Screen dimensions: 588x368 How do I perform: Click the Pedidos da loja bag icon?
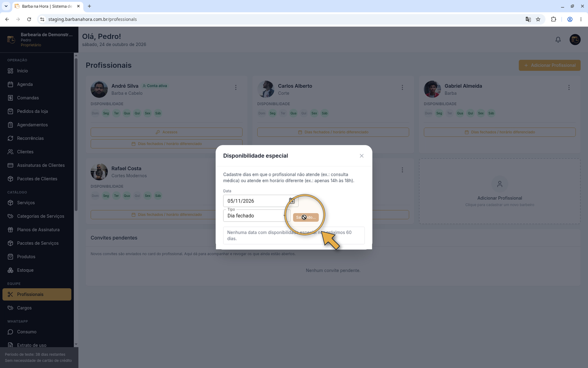(x=10, y=111)
